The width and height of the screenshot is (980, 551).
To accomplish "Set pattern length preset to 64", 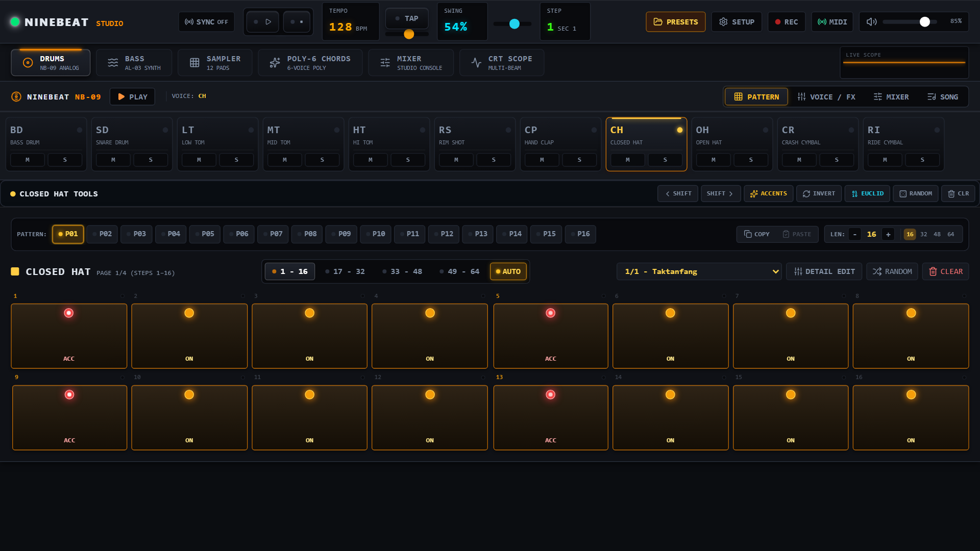I will click(x=951, y=235).
